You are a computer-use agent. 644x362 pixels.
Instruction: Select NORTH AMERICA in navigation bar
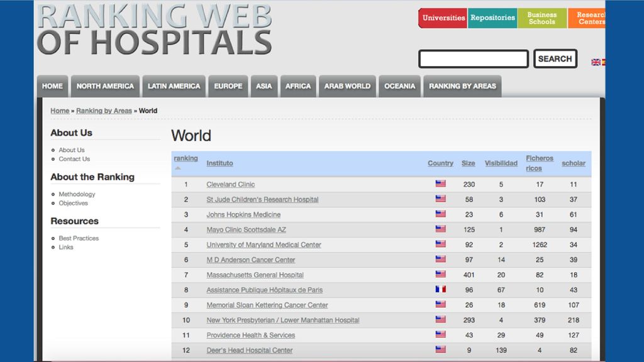105,86
